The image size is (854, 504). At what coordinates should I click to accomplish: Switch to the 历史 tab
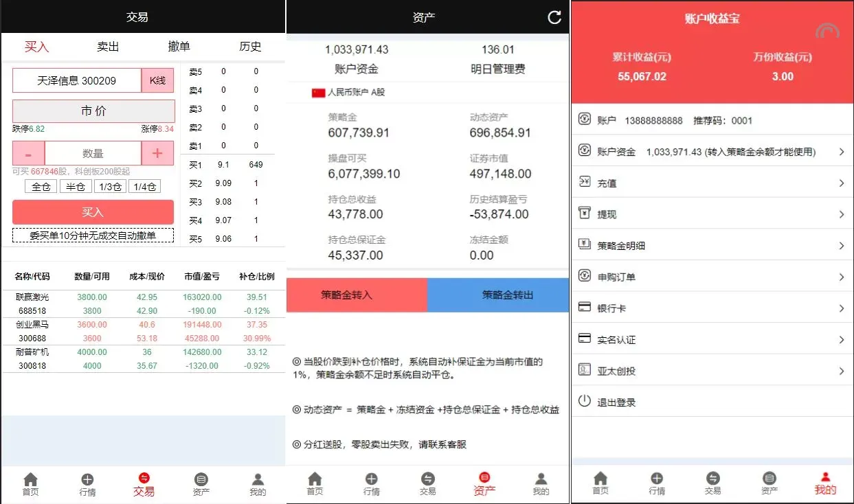click(x=250, y=47)
